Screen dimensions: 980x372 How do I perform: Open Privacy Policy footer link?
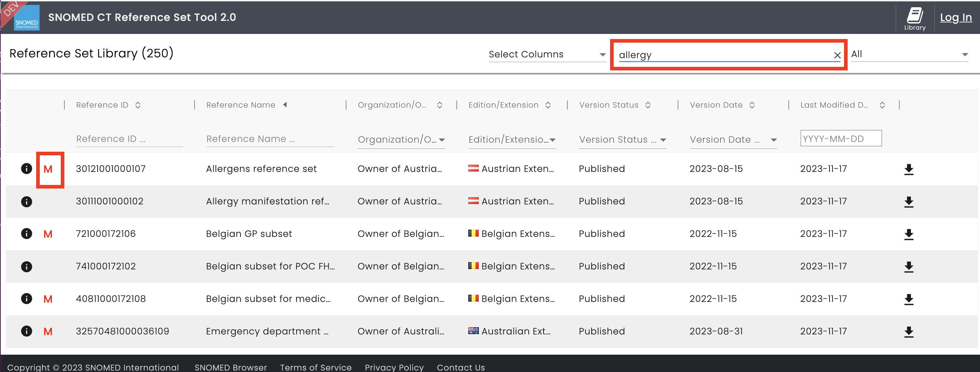pyautogui.click(x=394, y=367)
